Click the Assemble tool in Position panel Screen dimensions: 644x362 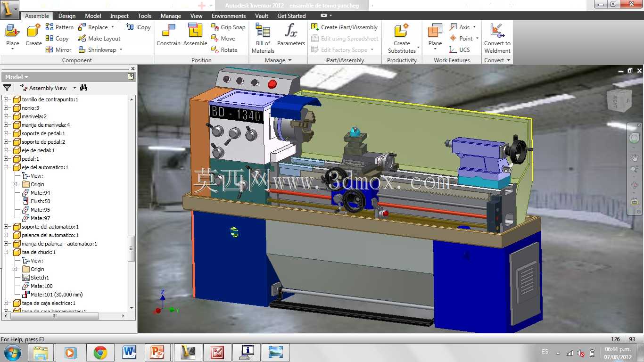[195, 36]
